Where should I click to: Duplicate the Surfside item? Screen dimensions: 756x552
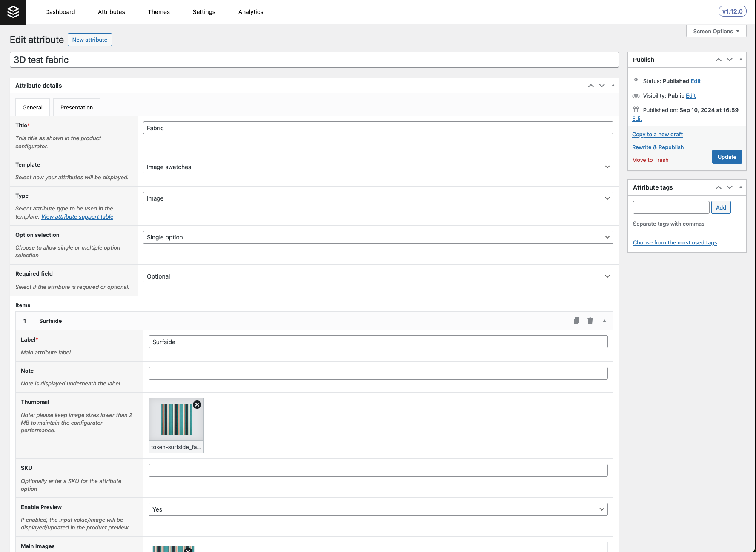(576, 321)
